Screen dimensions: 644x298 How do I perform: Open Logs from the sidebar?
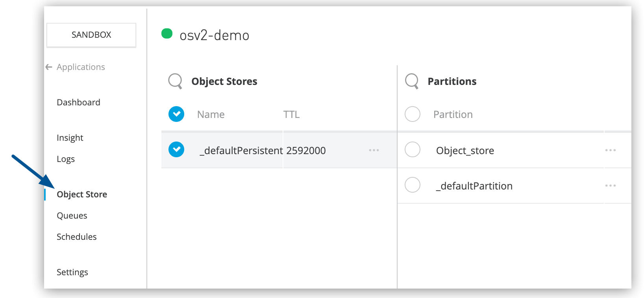pos(65,159)
